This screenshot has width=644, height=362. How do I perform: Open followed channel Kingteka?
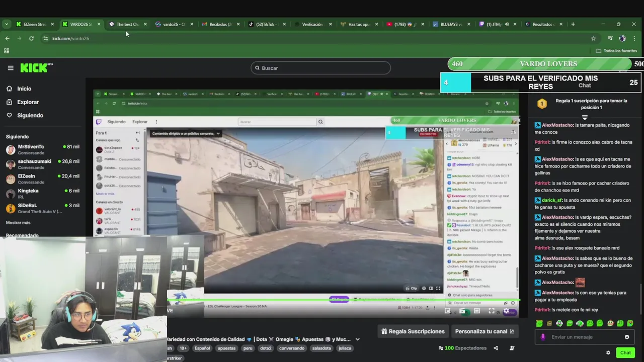click(x=43, y=193)
